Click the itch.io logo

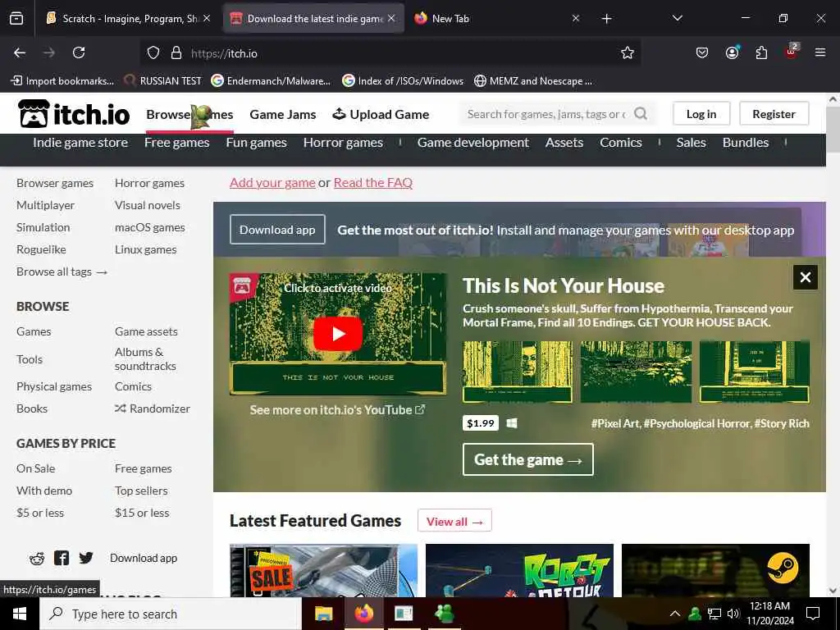click(x=74, y=113)
